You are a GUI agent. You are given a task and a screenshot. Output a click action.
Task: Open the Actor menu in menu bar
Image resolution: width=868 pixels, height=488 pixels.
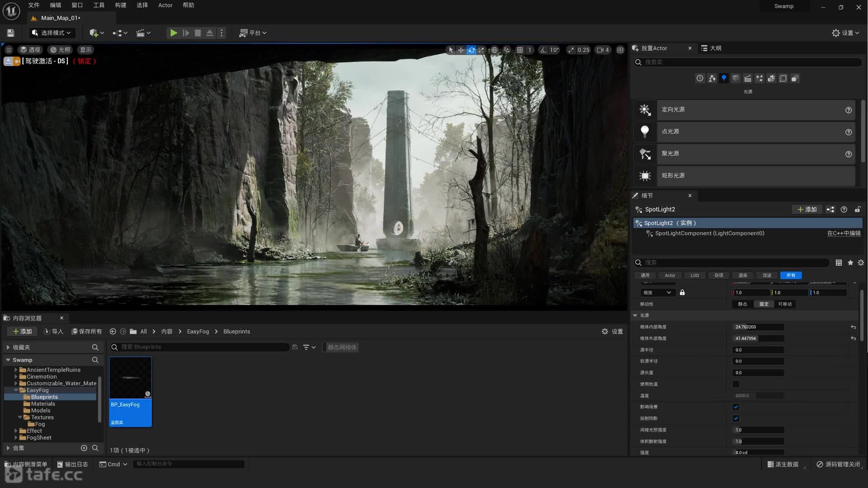165,5
